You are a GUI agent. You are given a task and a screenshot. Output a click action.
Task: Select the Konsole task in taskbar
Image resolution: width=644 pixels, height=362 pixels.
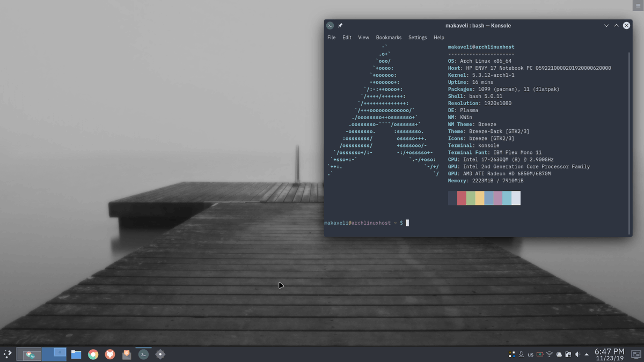[x=143, y=354]
